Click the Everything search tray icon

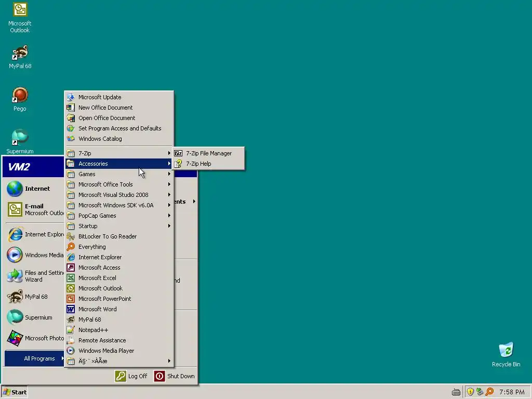click(x=489, y=392)
